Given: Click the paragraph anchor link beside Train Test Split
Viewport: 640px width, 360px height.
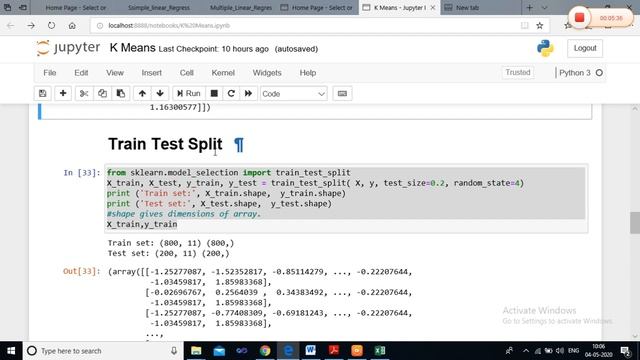Looking at the screenshot, I should (x=239, y=144).
